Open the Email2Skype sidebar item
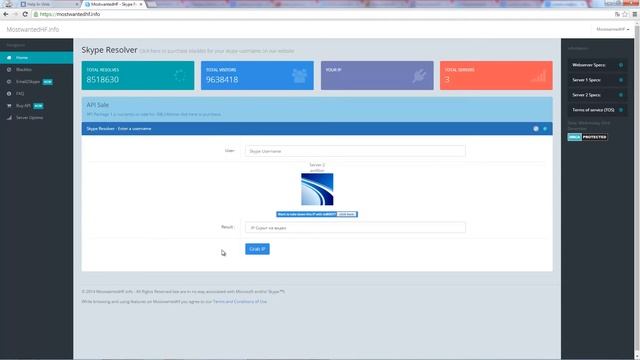640x360 pixels. (x=36, y=82)
